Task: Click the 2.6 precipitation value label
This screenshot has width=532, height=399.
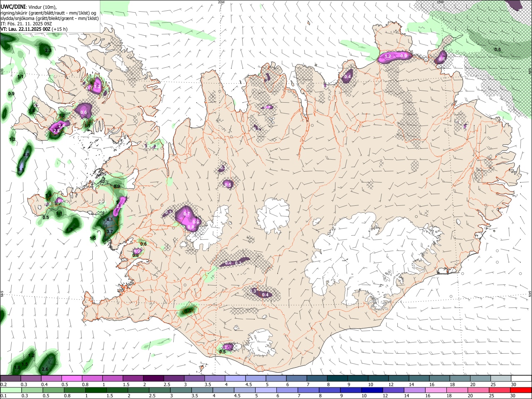Action: coord(45,369)
